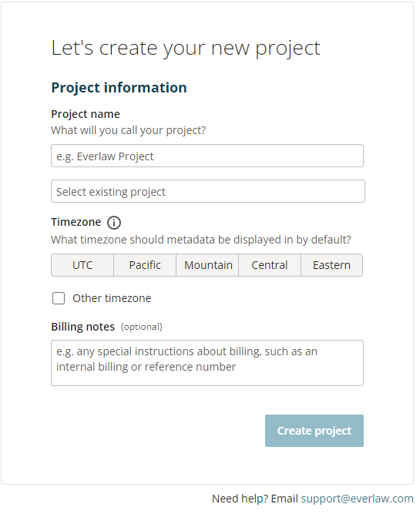This screenshot has height=514, width=420.
Task: Open the Select existing project dropdown
Action: coord(208,191)
